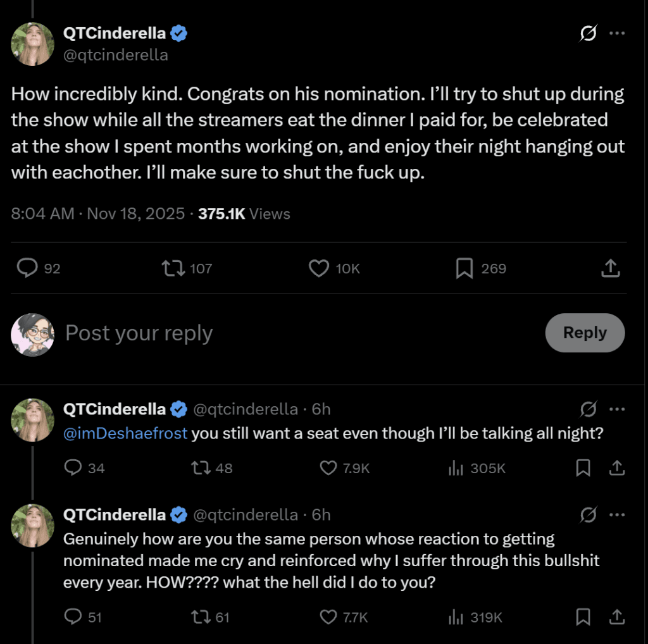
Task: Open QTCinderella's profile picture on main post
Action: coord(32,44)
